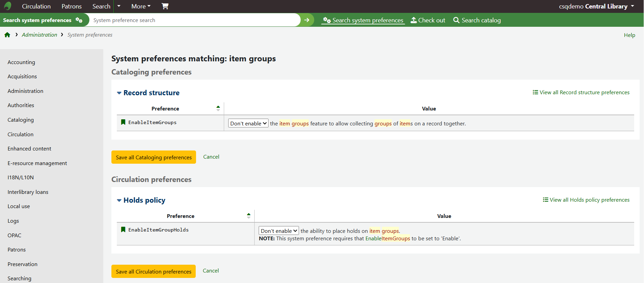Viewport: 644px width, 283px height.
Task: Save all Cataloging preferences
Action: (x=153, y=157)
